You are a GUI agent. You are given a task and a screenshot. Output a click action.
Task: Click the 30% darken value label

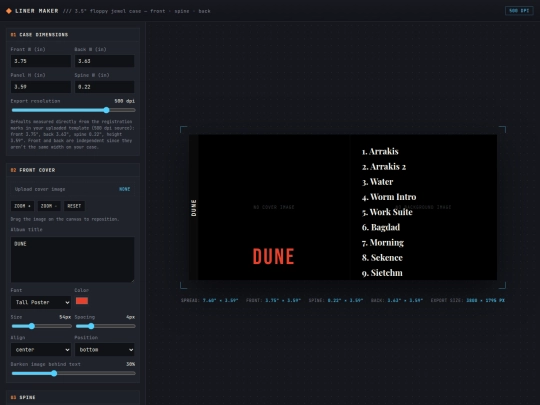click(131, 364)
